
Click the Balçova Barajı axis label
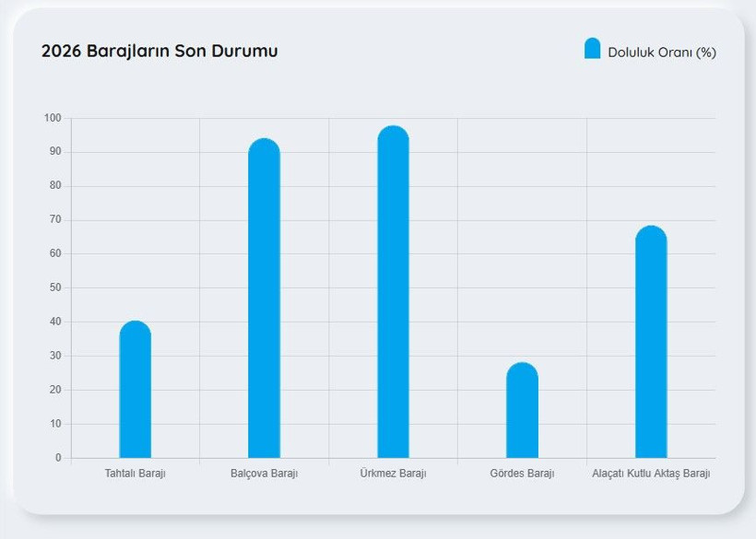pyautogui.click(x=264, y=474)
